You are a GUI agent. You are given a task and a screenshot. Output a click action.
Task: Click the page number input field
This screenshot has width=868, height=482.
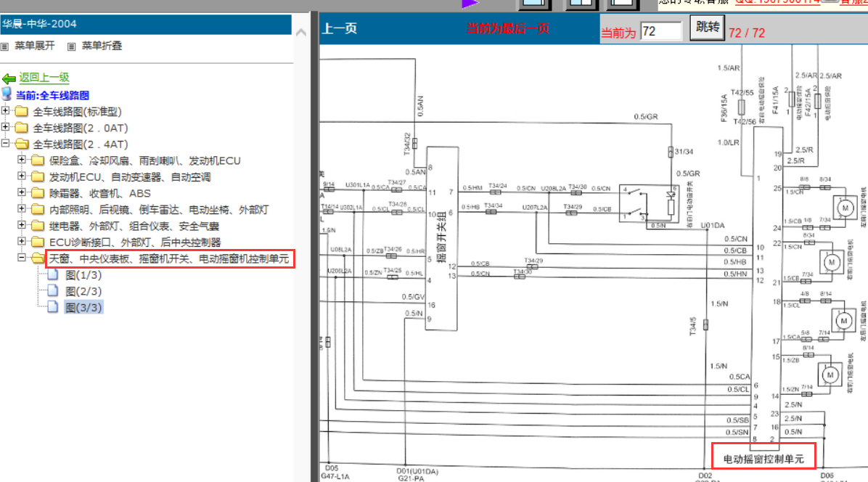(x=660, y=31)
